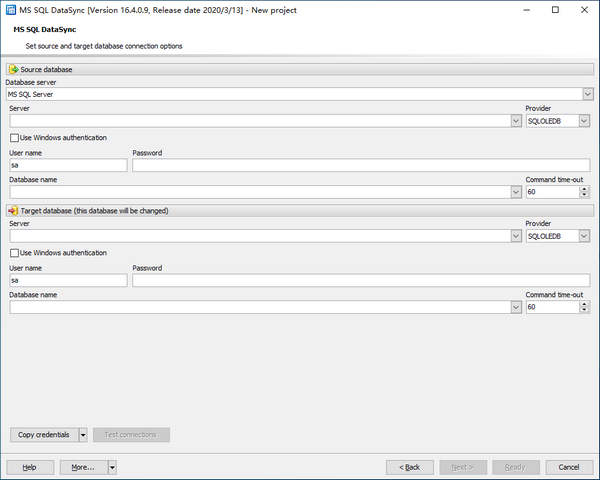Open the More... dropdown arrow
This screenshot has height=480, width=600.
pyautogui.click(x=113, y=467)
